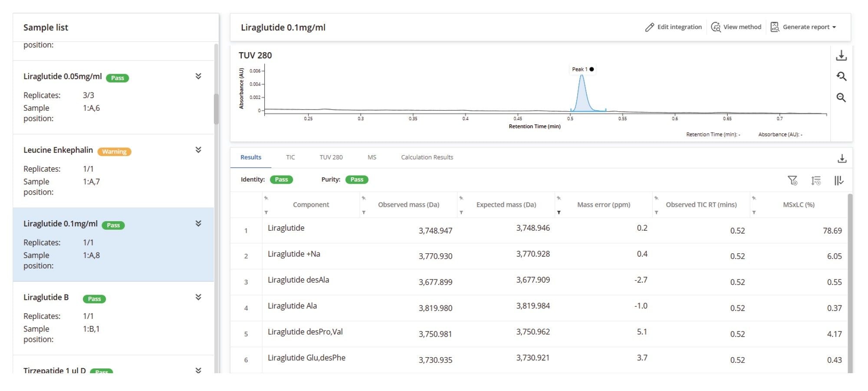Reset the chromatogram zoom

pyautogui.click(x=842, y=76)
